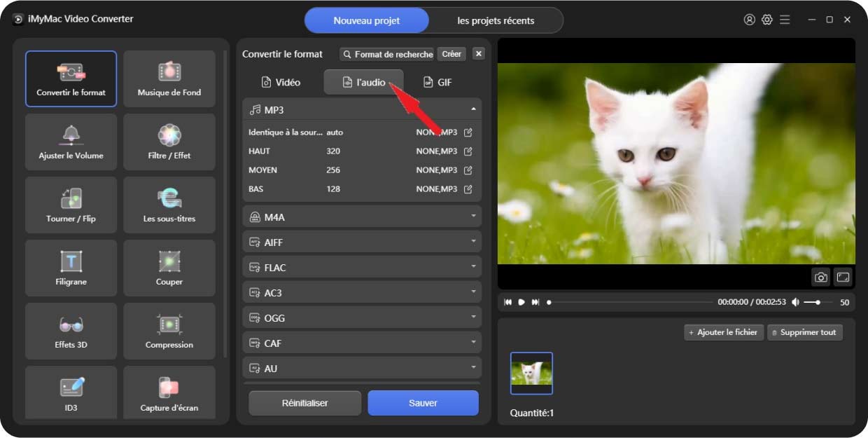Viewport: 868px width, 438px height.
Task: Click the left tool panel scrollbar
Action: (225, 203)
